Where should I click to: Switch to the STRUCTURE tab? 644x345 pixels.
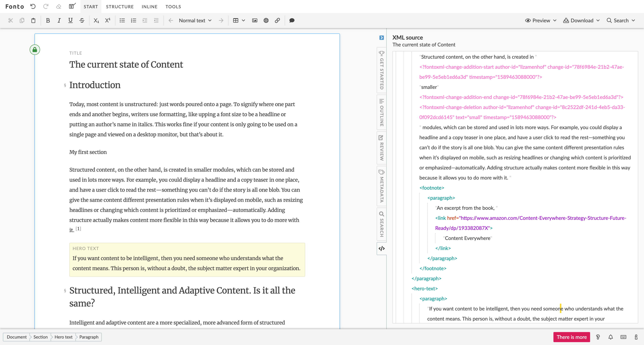120,7
